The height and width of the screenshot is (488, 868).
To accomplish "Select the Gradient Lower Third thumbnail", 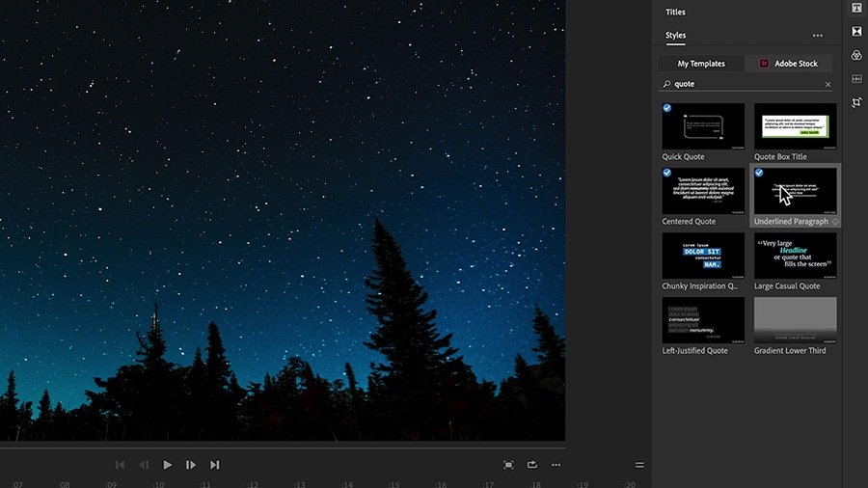I will click(x=795, y=320).
